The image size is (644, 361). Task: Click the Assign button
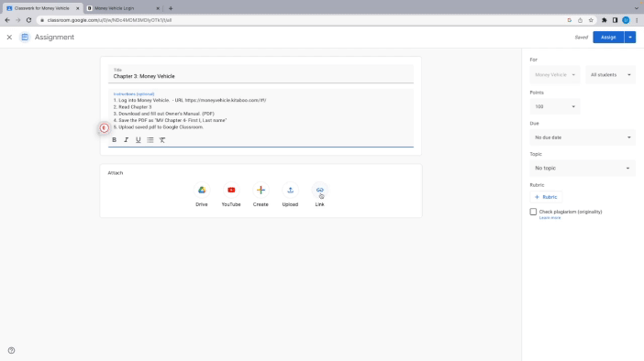(x=608, y=38)
